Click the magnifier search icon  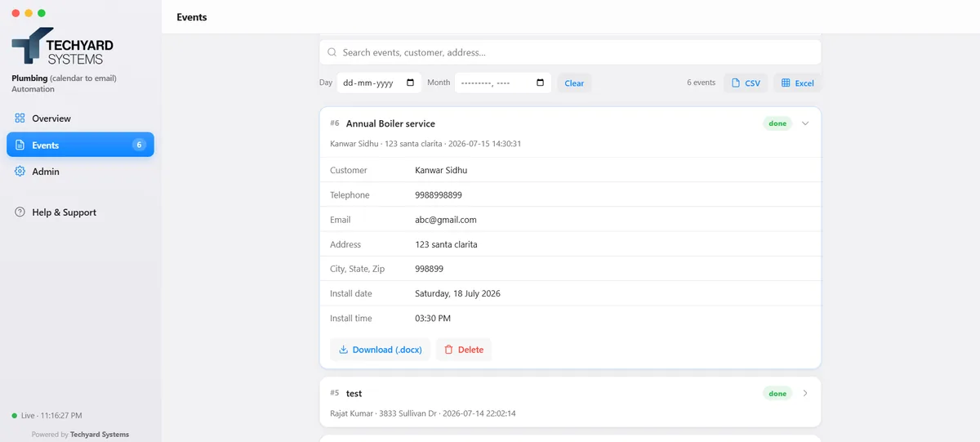point(332,52)
